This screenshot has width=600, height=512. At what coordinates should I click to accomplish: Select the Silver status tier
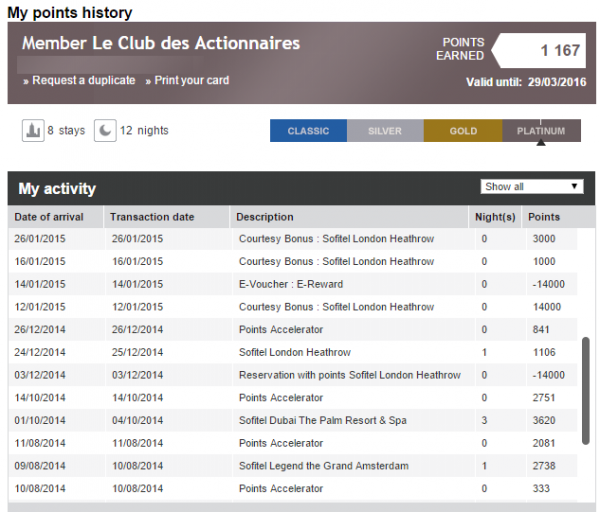(x=385, y=131)
